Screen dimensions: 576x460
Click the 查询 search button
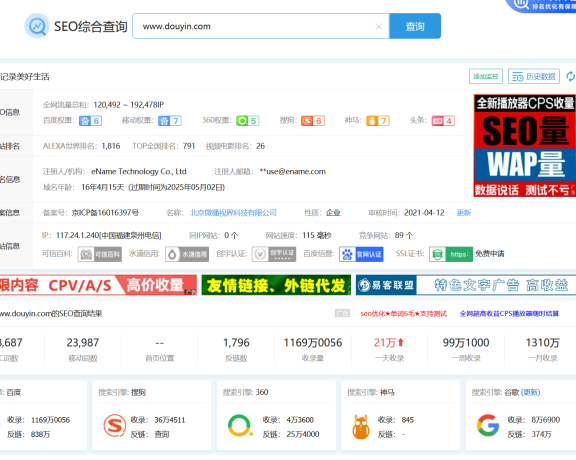[x=415, y=26]
